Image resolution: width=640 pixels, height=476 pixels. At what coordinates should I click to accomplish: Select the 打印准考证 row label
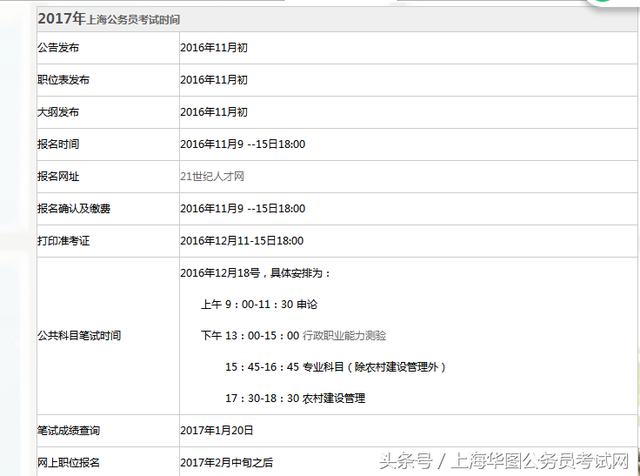(x=63, y=241)
